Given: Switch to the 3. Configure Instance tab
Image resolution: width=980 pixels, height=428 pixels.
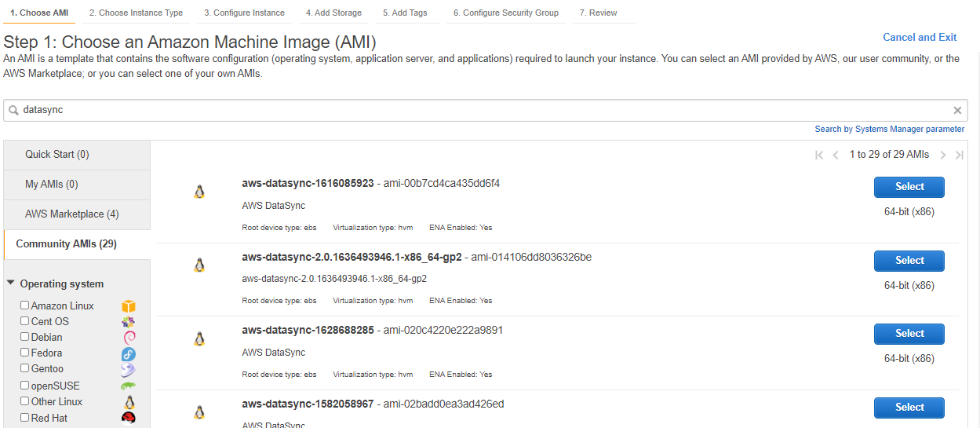Looking at the screenshot, I should coord(244,13).
